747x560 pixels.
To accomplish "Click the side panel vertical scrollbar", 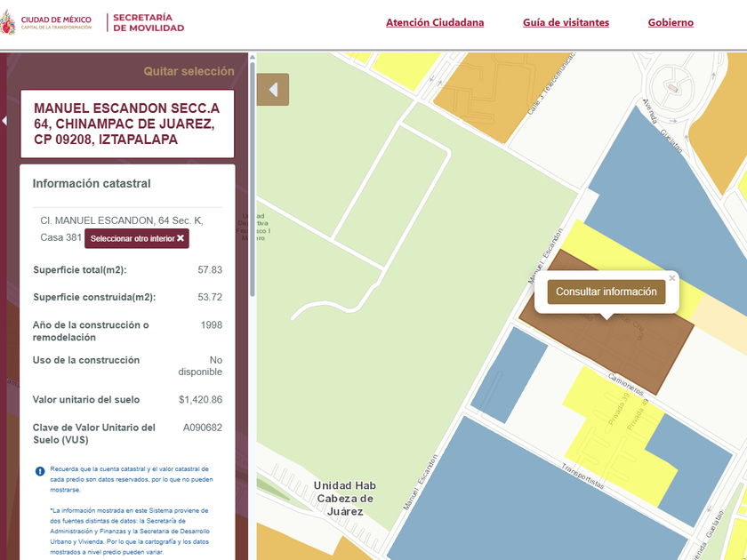I will coord(253,179).
